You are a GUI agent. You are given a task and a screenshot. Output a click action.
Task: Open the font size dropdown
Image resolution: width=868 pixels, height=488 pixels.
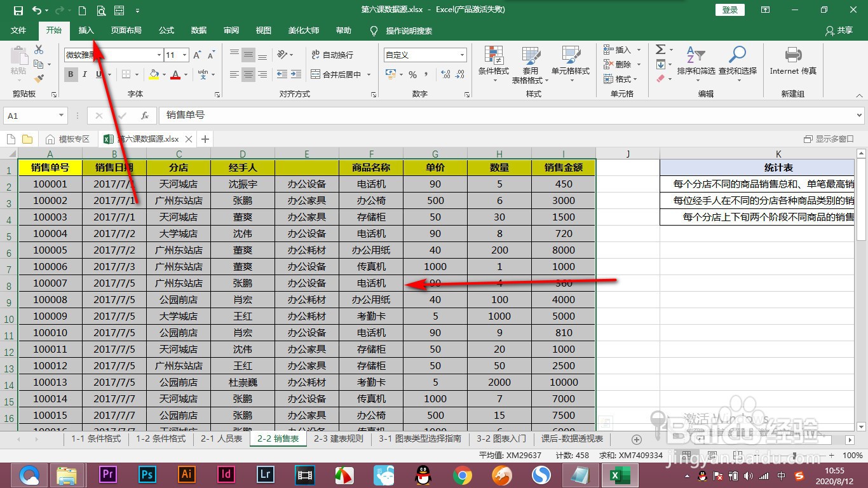click(186, 55)
